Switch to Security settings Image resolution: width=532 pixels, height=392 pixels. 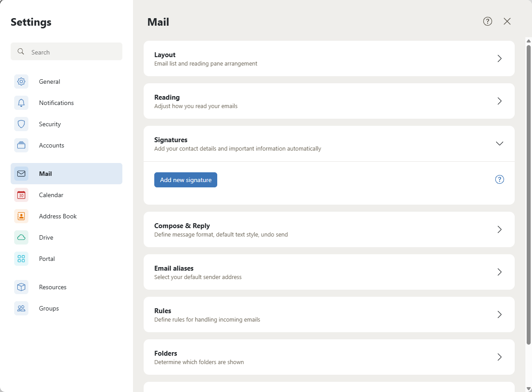(x=66, y=124)
